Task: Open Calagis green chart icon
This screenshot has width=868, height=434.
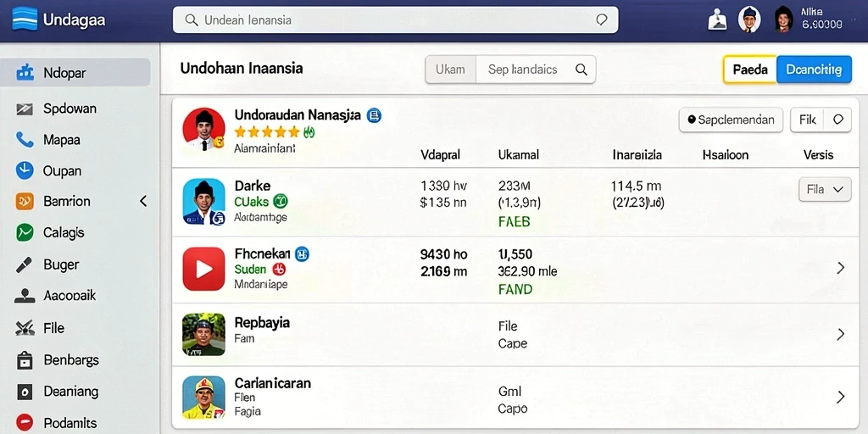Action: (x=25, y=232)
